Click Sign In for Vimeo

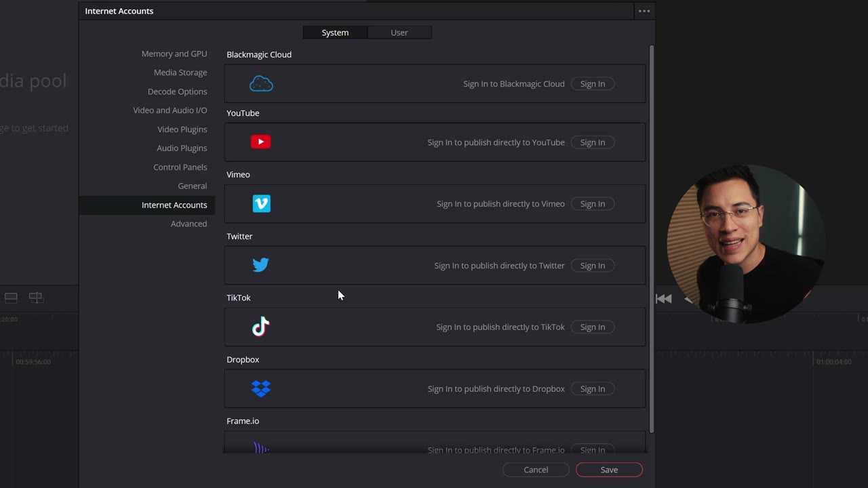pyautogui.click(x=593, y=204)
